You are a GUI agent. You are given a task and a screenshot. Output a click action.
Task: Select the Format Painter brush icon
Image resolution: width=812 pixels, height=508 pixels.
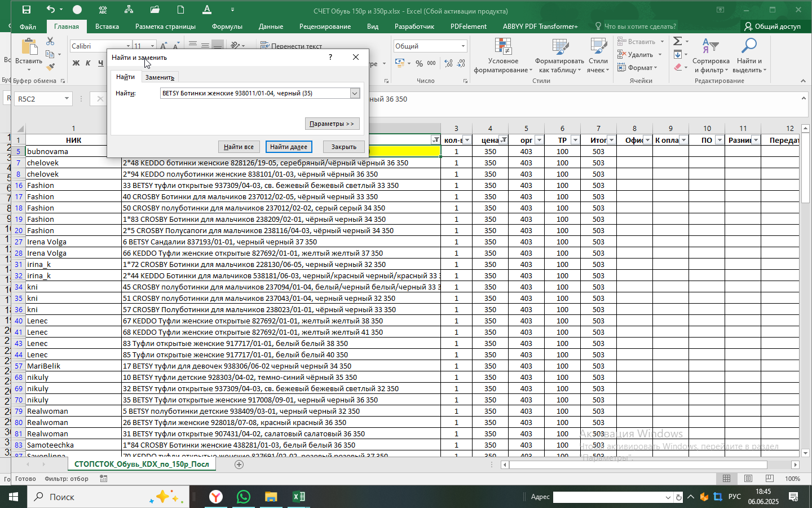pos(50,67)
